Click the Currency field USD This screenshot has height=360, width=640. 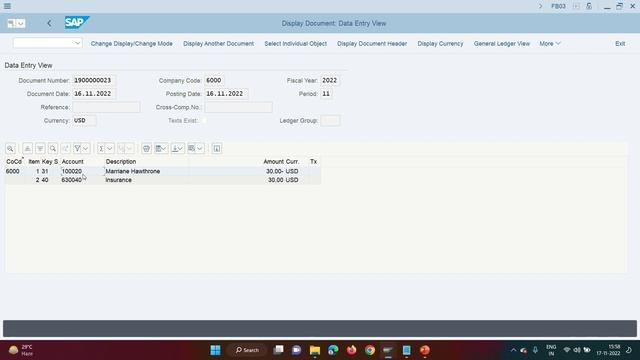coord(84,121)
